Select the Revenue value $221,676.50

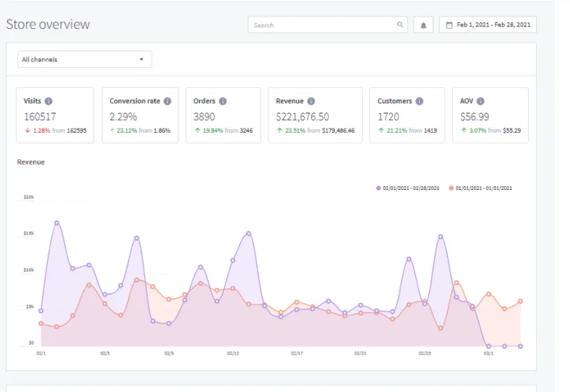pos(303,117)
